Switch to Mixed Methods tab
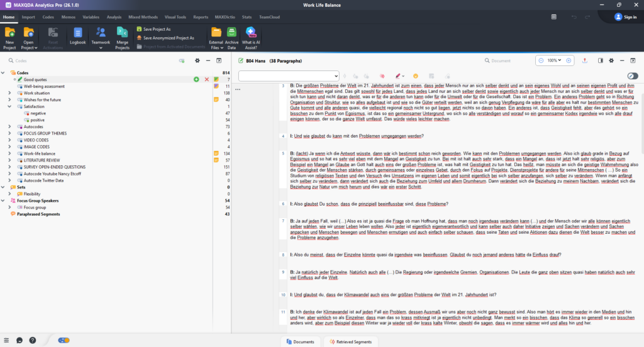This screenshot has height=347, width=644. (x=143, y=17)
